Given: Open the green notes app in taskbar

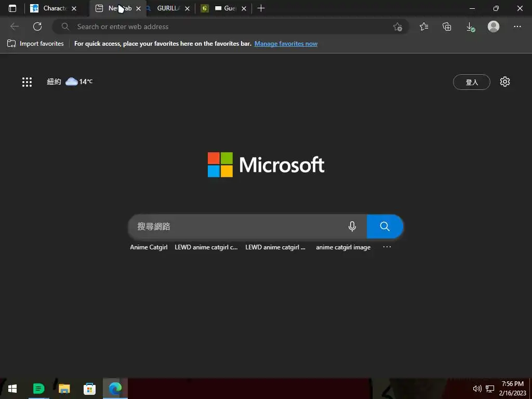Looking at the screenshot, I should point(38,389).
